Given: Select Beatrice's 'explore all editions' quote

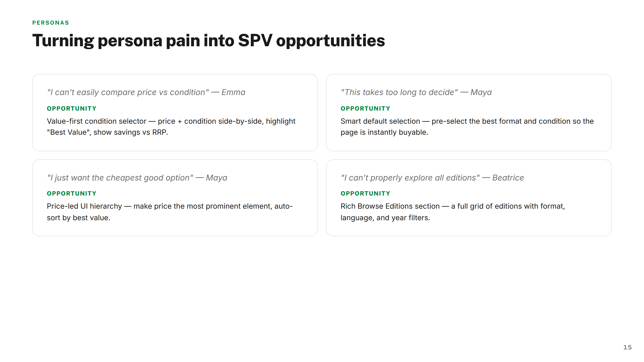Looking at the screenshot, I should (x=432, y=178).
